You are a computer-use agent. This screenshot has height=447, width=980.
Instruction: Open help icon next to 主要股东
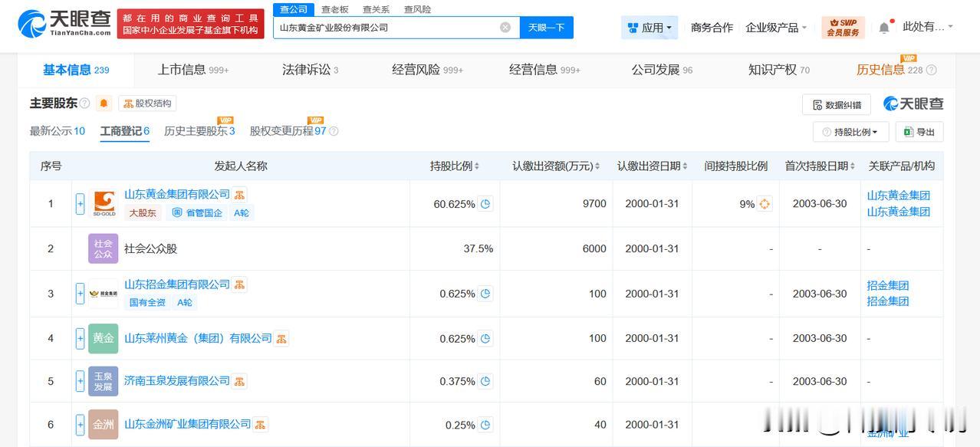point(84,104)
